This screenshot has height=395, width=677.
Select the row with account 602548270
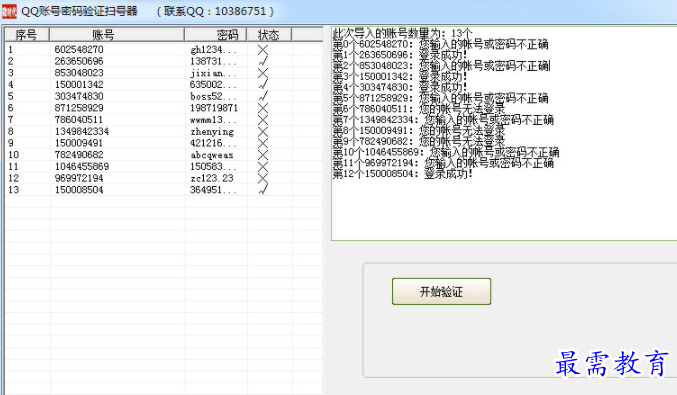tap(164, 50)
